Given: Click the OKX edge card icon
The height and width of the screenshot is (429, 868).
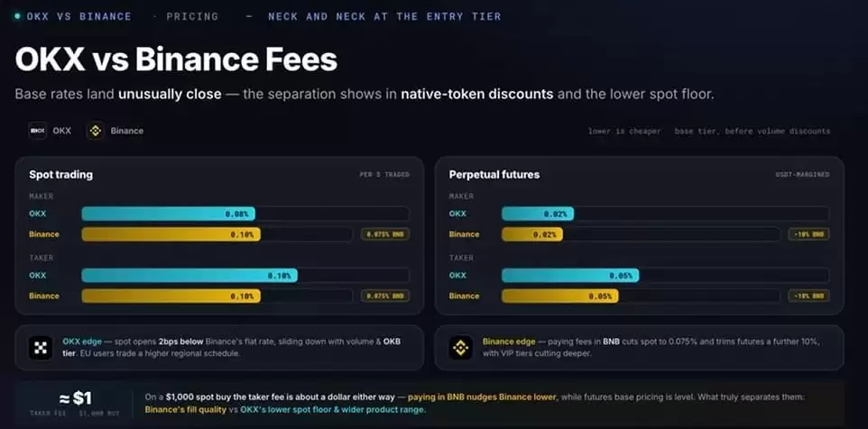Looking at the screenshot, I should coord(41,348).
